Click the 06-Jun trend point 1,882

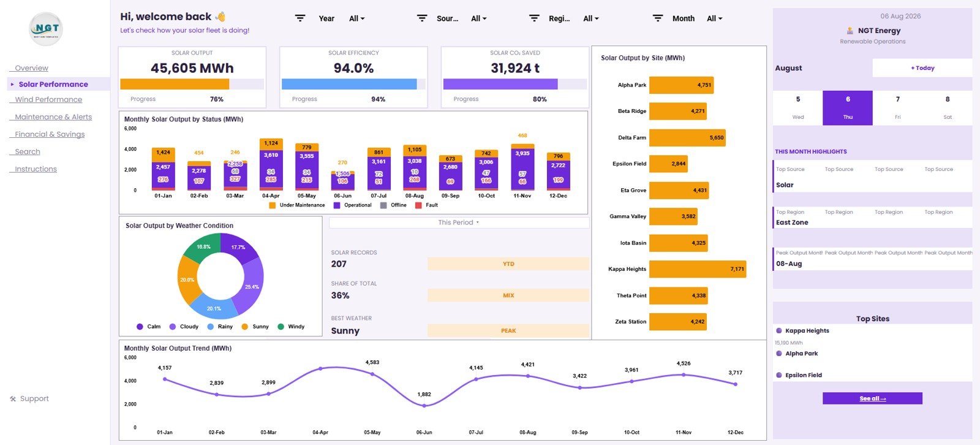tap(424, 406)
